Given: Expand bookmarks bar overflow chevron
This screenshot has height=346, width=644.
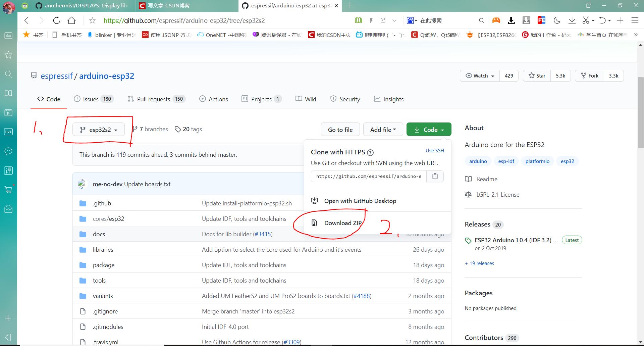Looking at the screenshot, I should coord(636,35).
